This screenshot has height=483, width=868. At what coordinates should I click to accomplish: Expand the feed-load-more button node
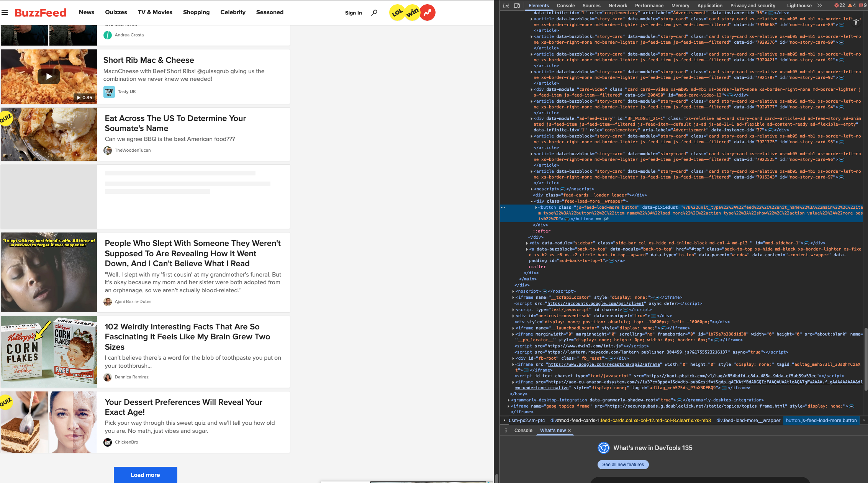point(536,208)
